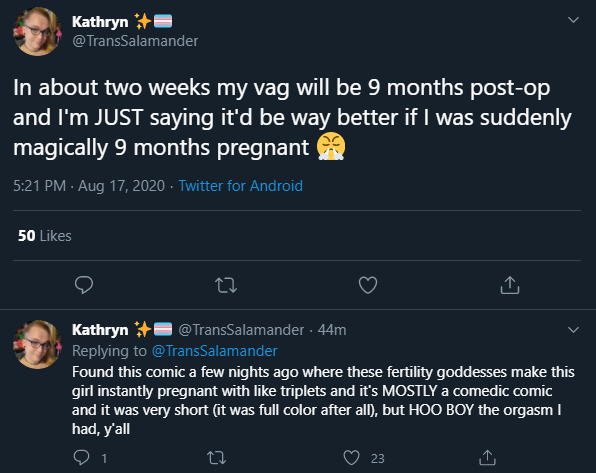Viewport: 596px width, 473px height.
Task: Retweet the 44m reply tweet
Action: (217, 457)
